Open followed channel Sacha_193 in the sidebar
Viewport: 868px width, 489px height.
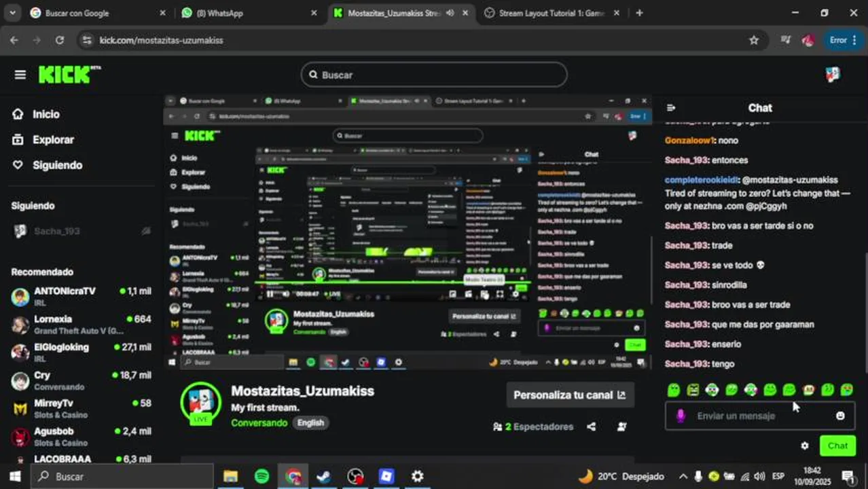[82, 231]
